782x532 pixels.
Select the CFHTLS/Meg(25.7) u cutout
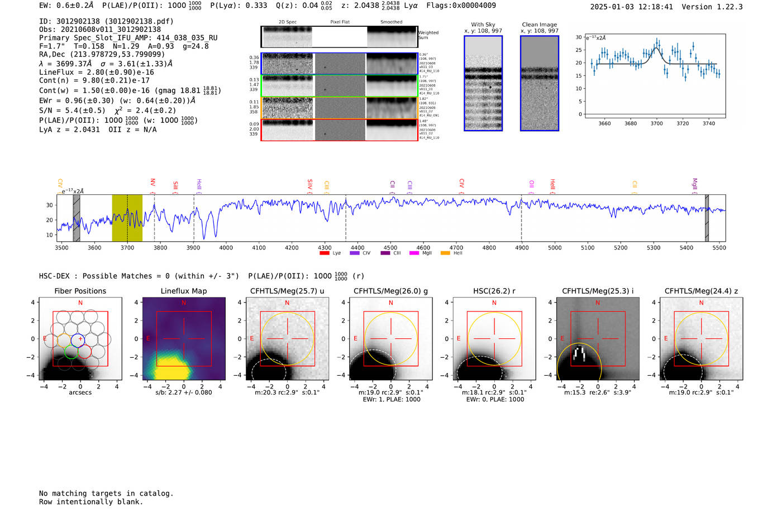click(287, 338)
